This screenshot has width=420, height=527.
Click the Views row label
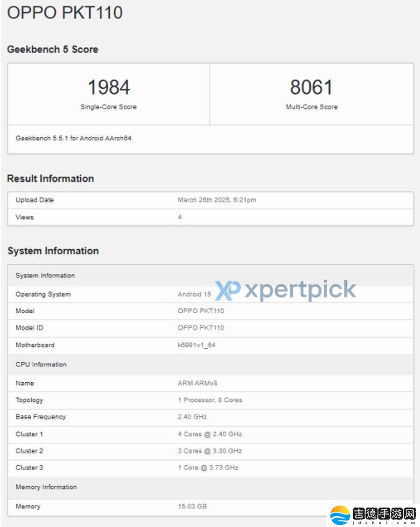point(25,217)
